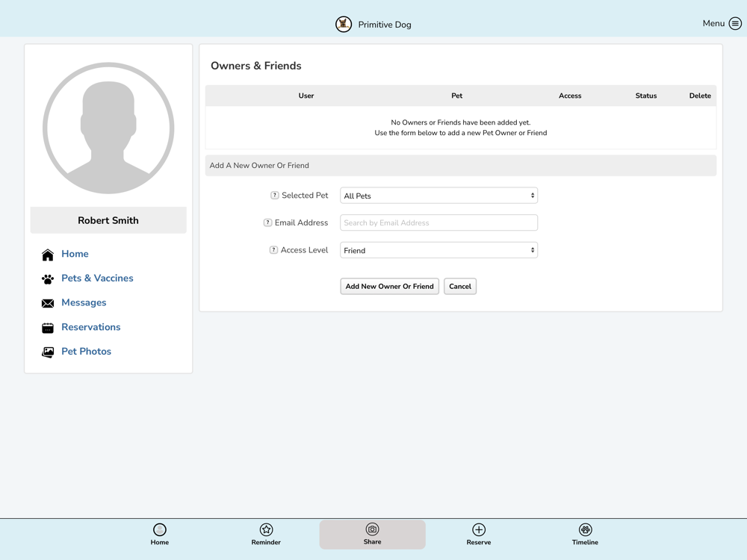Click the Search by Email Address field
The width and height of the screenshot is (747, 560).
pos(438,223)
